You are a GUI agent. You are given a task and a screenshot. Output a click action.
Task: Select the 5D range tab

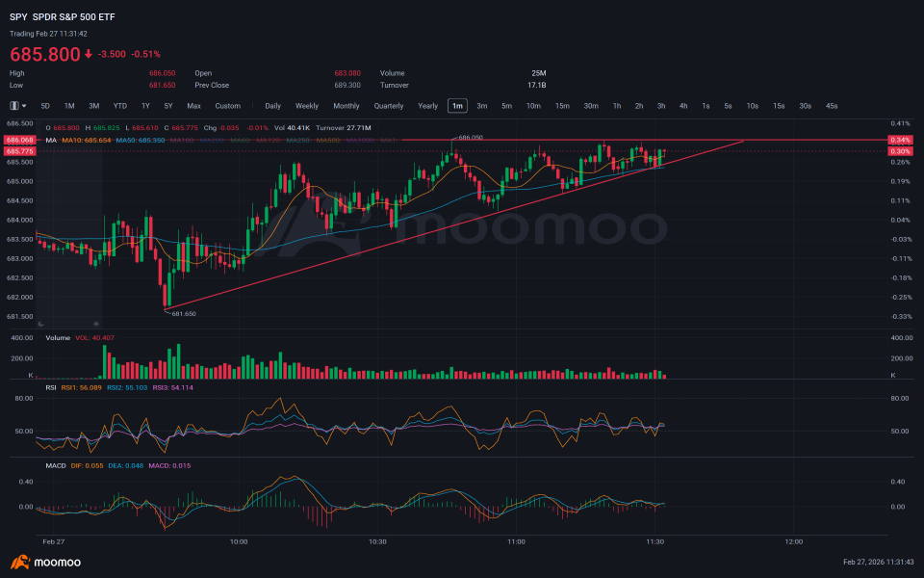(45, 106)
